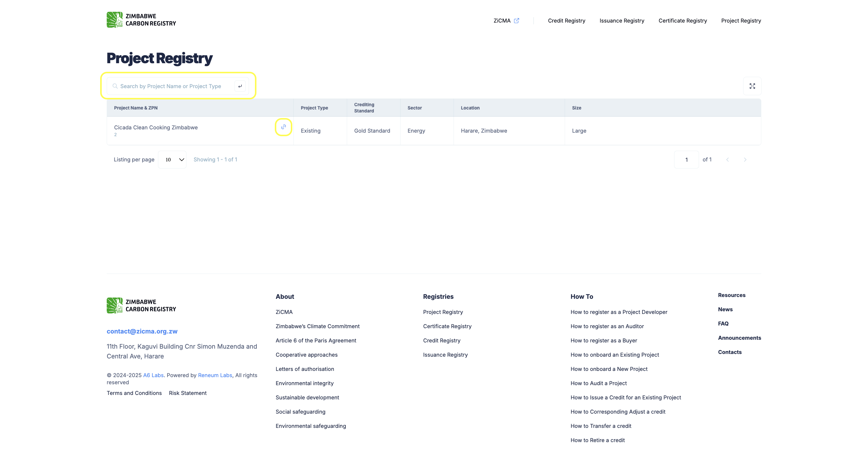The height and width of the screenshot is (470, 868).
Task: Open the Announcements footer link
Action: (x=740, y=338)
